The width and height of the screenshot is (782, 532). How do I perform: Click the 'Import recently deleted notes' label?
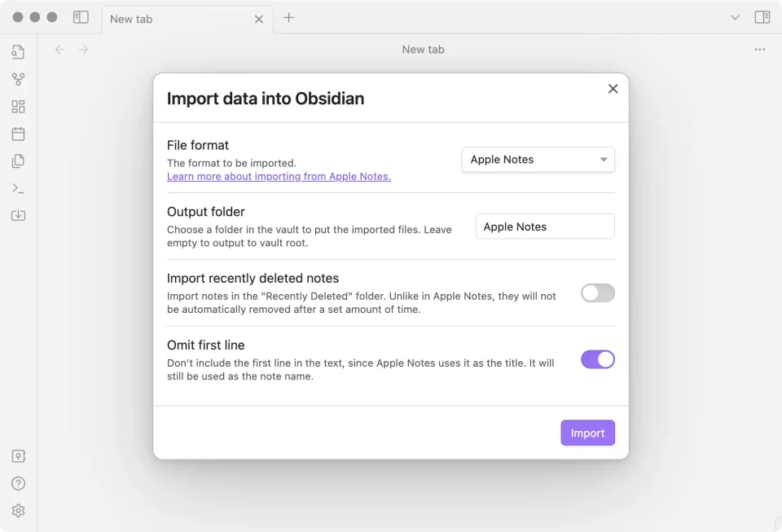(x=253, y=278)
